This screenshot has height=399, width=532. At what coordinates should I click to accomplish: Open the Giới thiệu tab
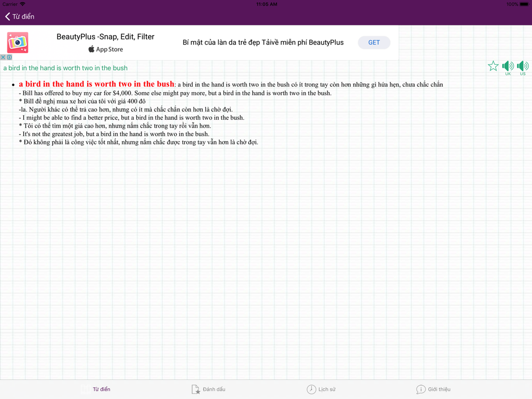[433, 389]
